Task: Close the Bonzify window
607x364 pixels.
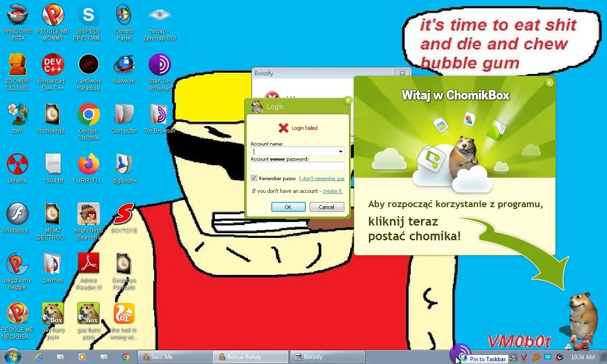Action: pyautogui.click(x=402, y=73)
